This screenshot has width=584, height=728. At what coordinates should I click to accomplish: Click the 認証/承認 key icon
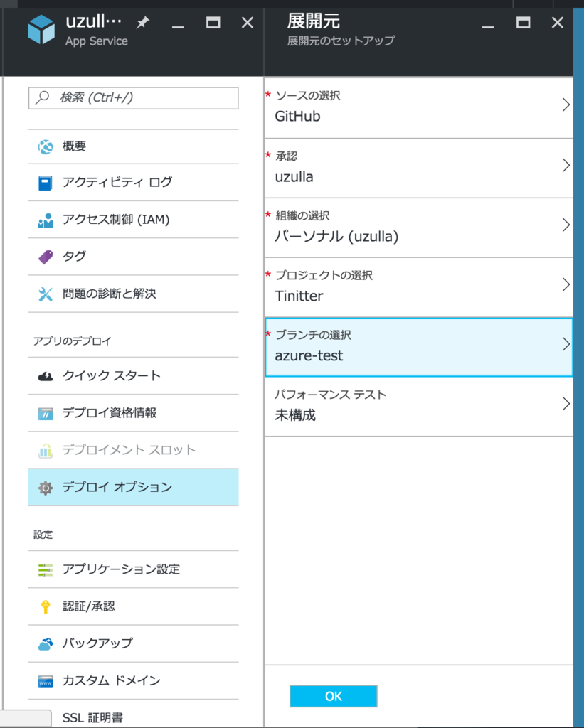[x=45, y=606]
